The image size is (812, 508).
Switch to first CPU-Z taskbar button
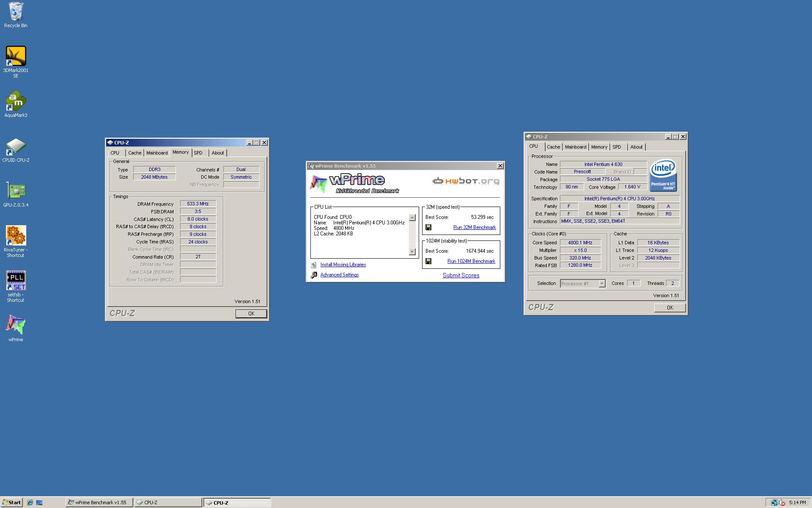(x=168, y=502)
